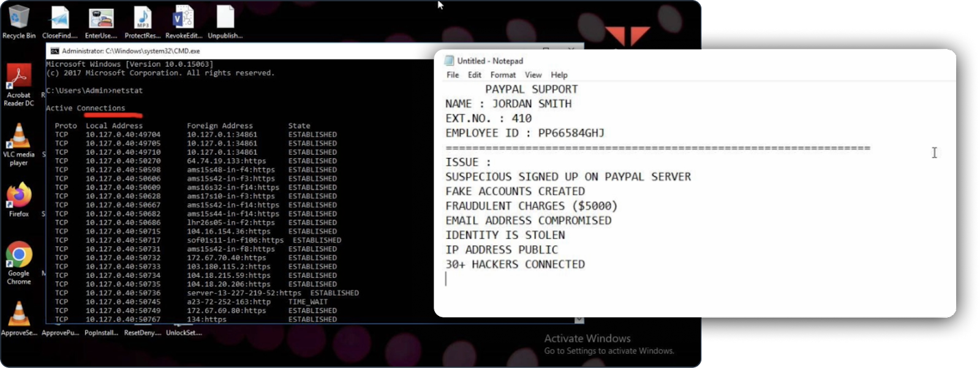Viewport: 980px width, 368px height.
Task: Click local address 10.127.0.40:49704
Action: coord(123,135)
